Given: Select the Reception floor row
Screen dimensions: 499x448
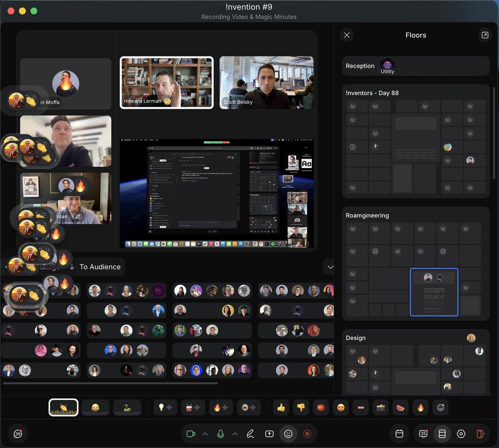Looking at the screenshot, I should 360,66.
